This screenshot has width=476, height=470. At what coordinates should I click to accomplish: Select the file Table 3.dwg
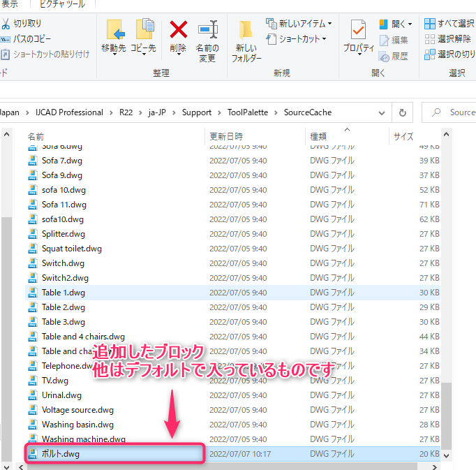[63, 322]
